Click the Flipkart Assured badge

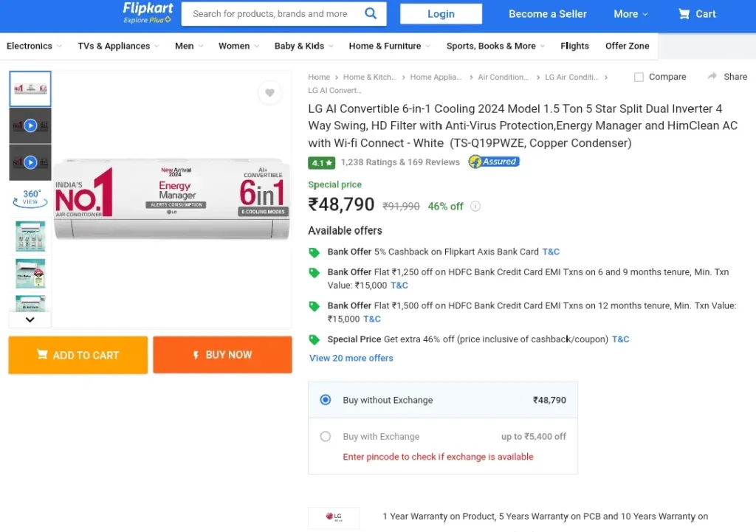pos(494,162)
